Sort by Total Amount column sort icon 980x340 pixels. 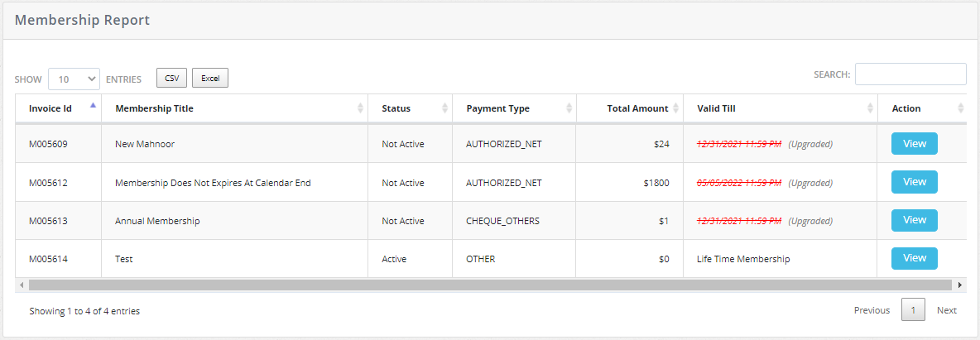(x=676, y=108)
